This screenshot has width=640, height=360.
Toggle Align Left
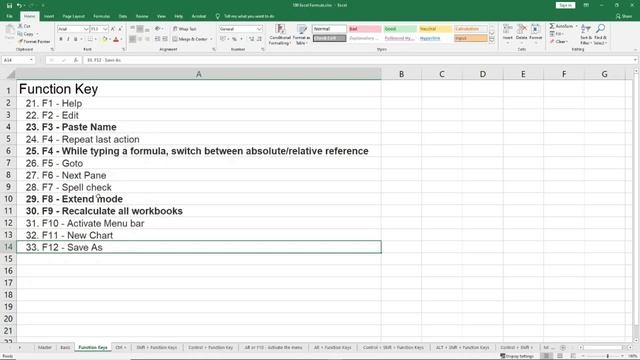(133, 39)
